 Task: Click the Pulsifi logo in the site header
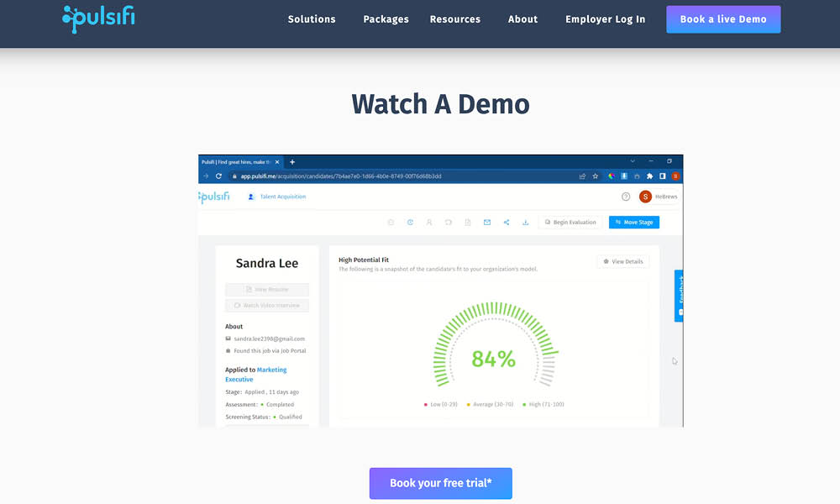[x=98, y=18]
